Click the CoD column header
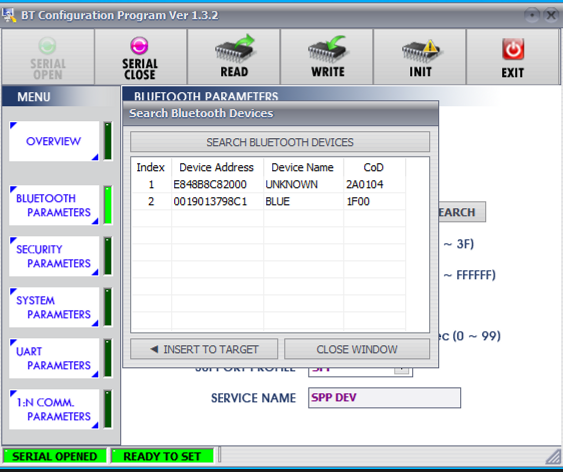 374,167
